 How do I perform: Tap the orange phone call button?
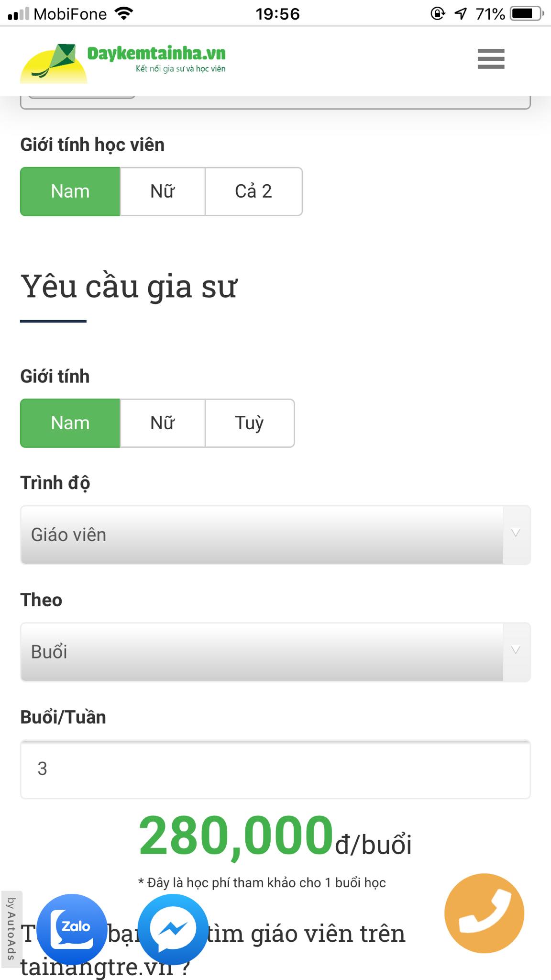tap(484, 913)
